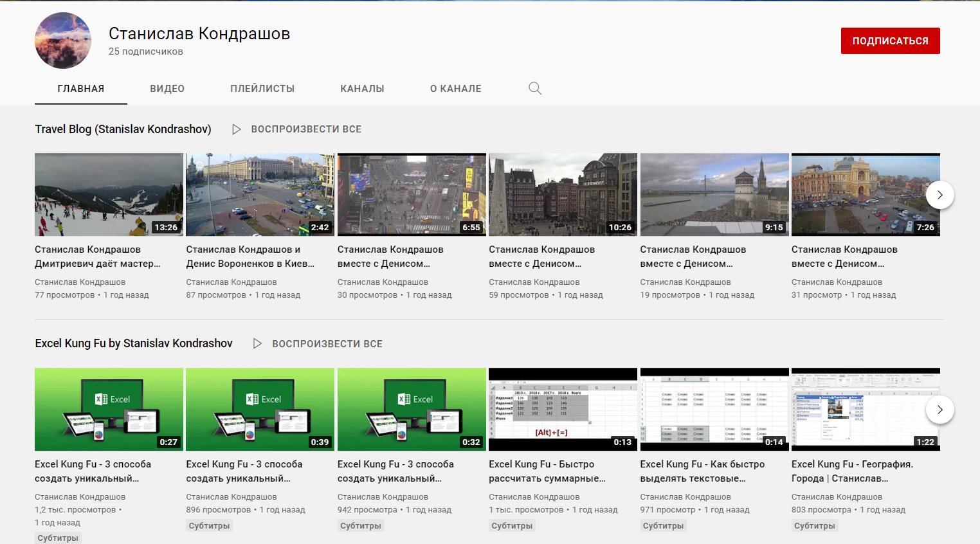Open the Travel Blog (Stanislav Kondrashov) playlist title
Screen dimensions: 980x544
tap(123, 129)
